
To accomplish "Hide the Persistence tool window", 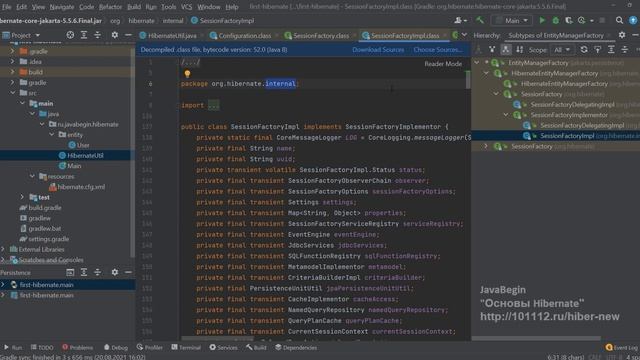I will 128,272.
